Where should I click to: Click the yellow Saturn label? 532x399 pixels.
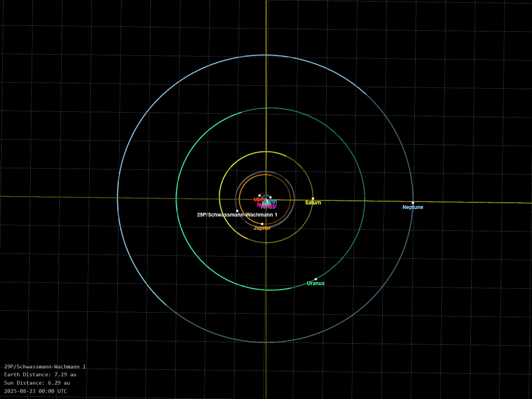pyautogui.click(x=313, y=203)
